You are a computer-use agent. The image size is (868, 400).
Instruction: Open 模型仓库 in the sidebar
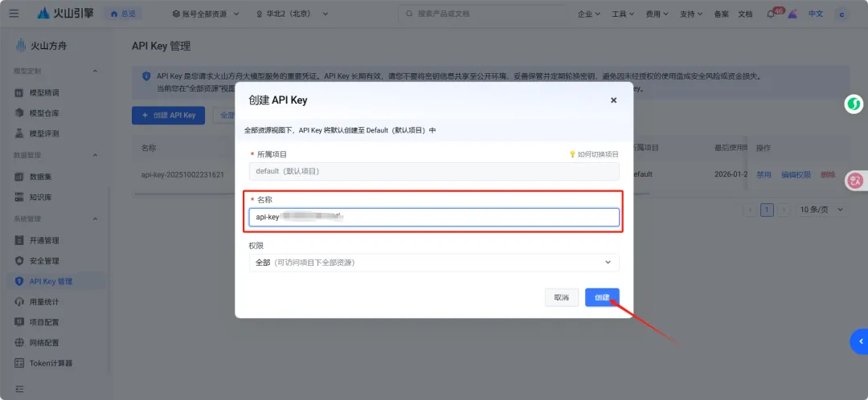(44, 113)
